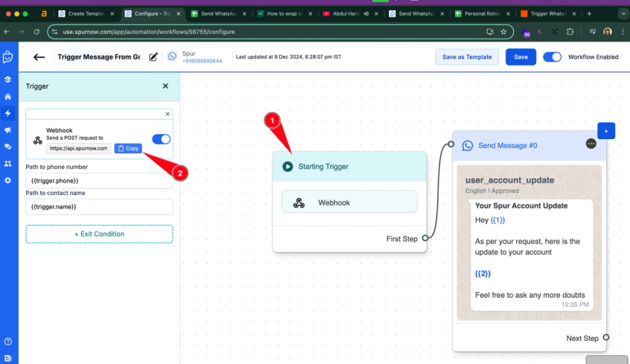Expand the browser tab search dropdown
Image resolution: width=630 pixels, height=364 pixels.
click(x=623, y=13)
